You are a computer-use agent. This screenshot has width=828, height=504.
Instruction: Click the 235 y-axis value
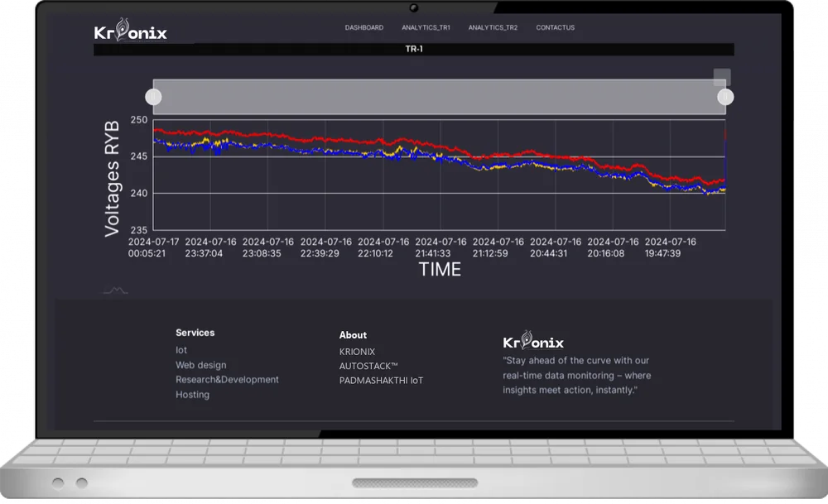pyautogui.click(x=139, y=230)
